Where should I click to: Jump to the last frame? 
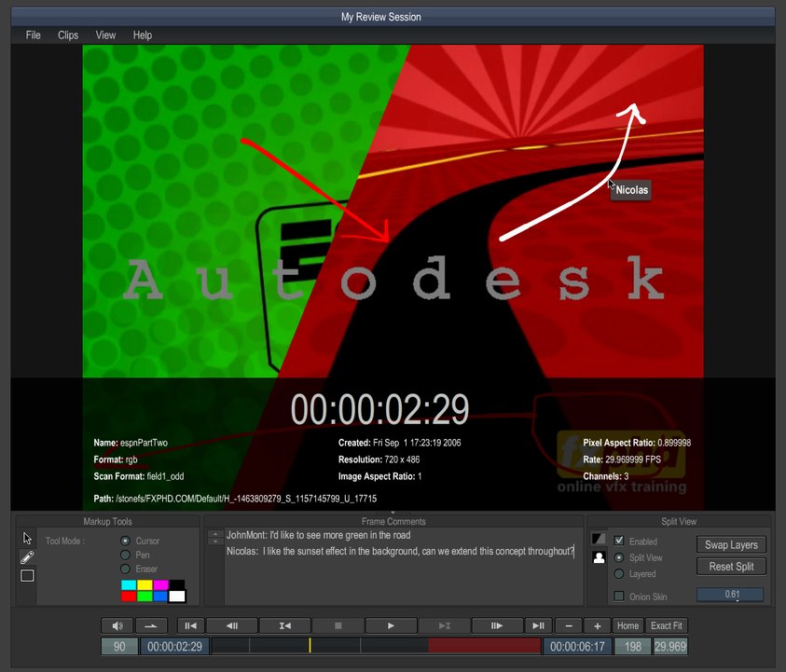538,625
